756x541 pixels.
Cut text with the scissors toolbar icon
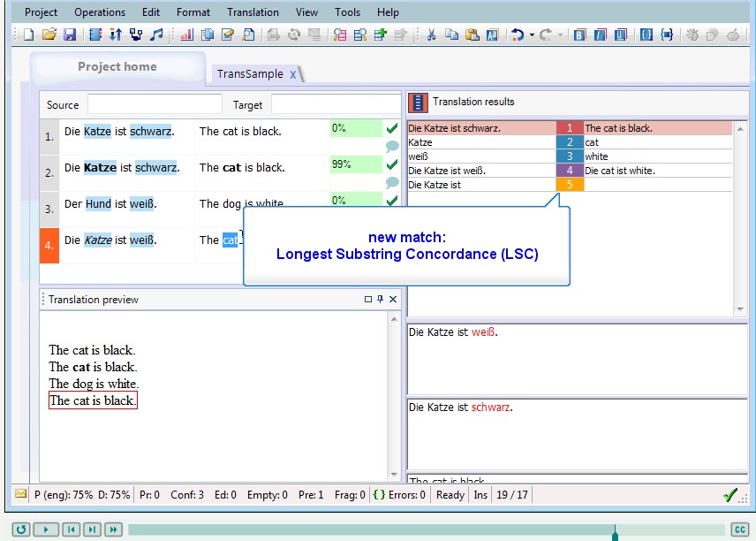[433, 33]
